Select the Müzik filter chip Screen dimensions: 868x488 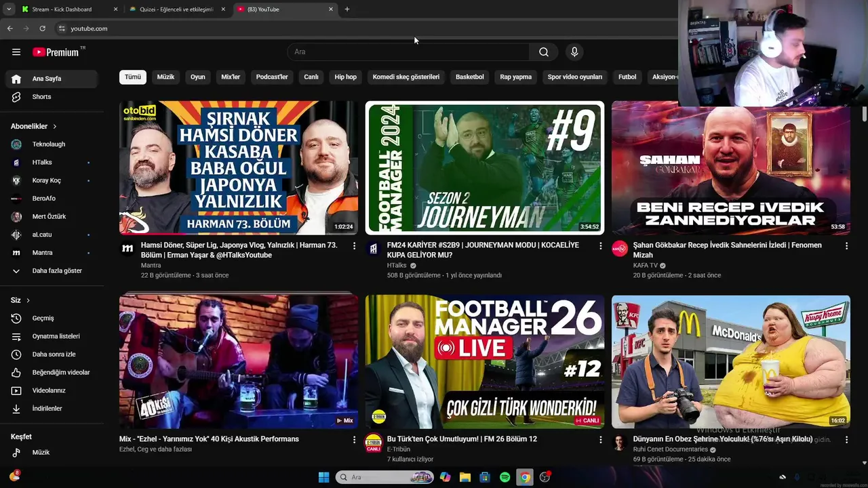[165, 77]
